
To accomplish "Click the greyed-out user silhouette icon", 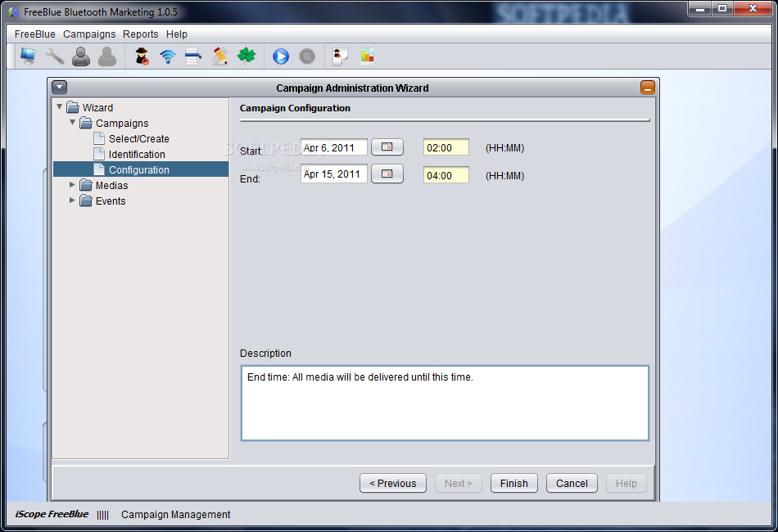I will 107,56.
